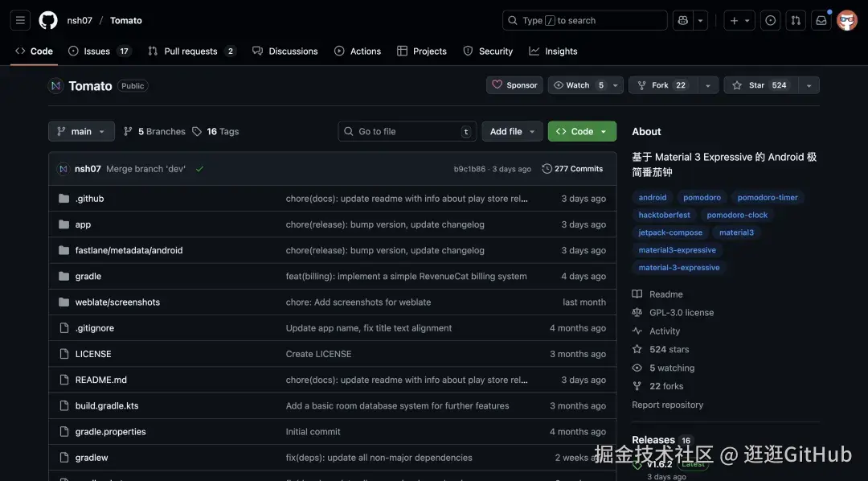Screen dimensions: 868x481
Task: View the 22 forks link
Action: (x=657, y=386)
